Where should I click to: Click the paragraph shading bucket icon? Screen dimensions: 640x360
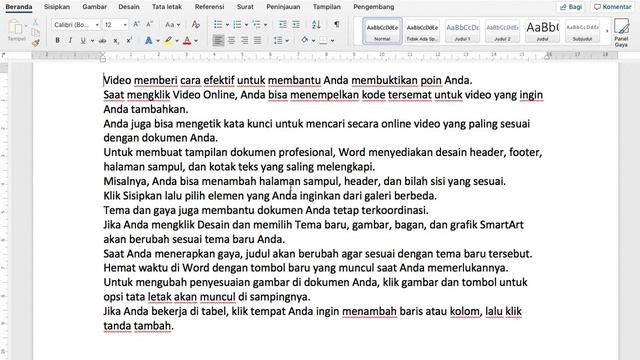304,40
